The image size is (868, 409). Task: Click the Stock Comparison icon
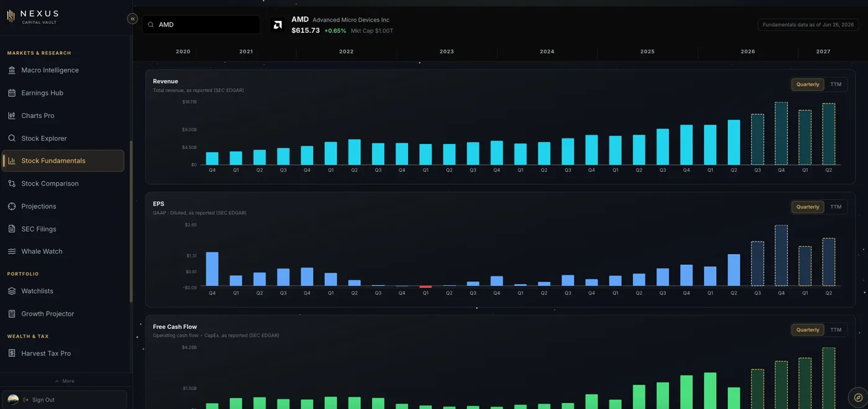(12, 184)
